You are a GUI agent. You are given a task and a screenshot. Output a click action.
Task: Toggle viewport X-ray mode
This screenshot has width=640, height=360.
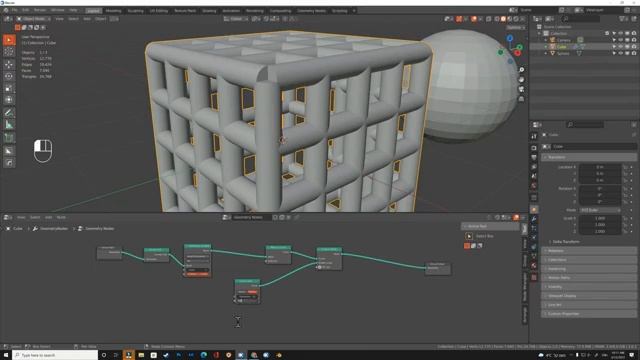[x=489, y=19]
